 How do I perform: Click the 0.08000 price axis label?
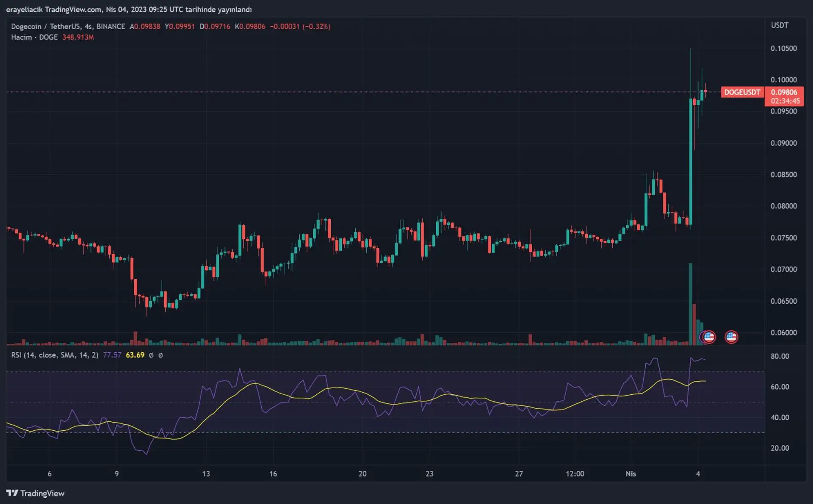click(783, 206)
